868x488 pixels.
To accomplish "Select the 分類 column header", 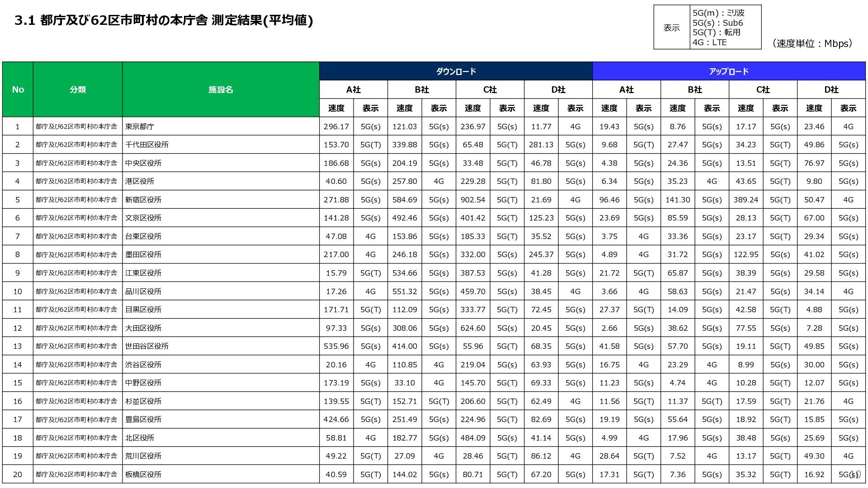I will [x=77, y=89].
